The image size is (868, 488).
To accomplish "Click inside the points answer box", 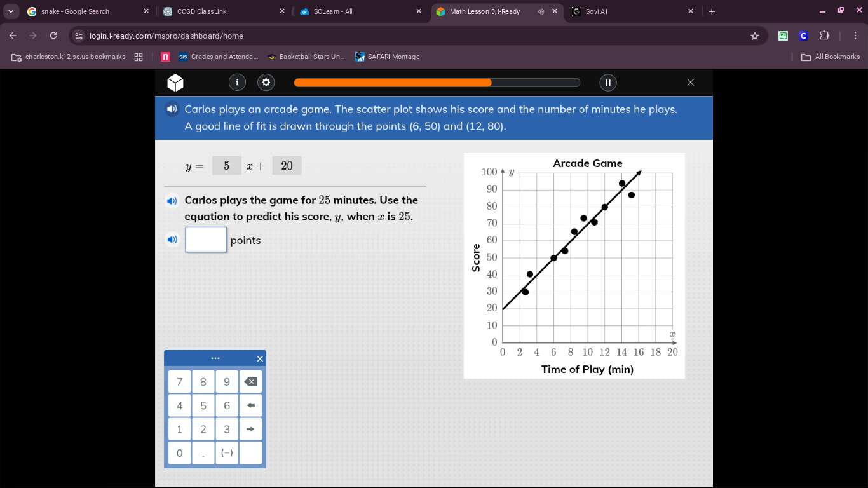I will tap(206, 240).
